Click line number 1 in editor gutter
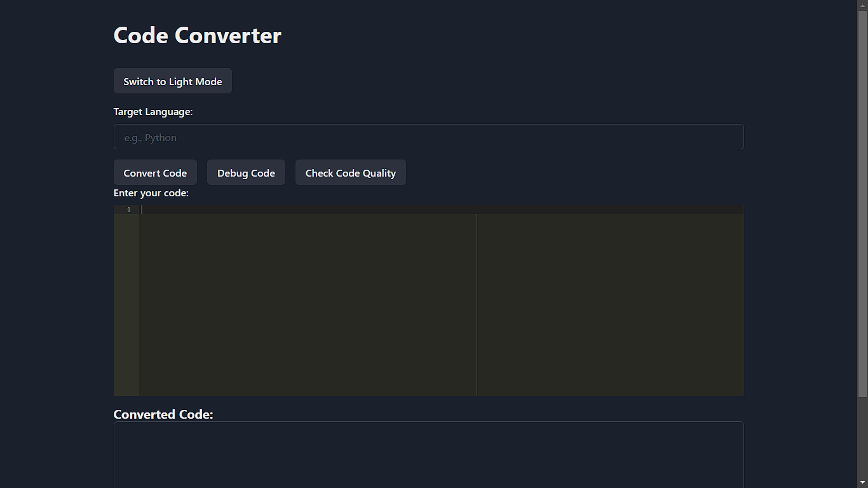 pos(128,210)
